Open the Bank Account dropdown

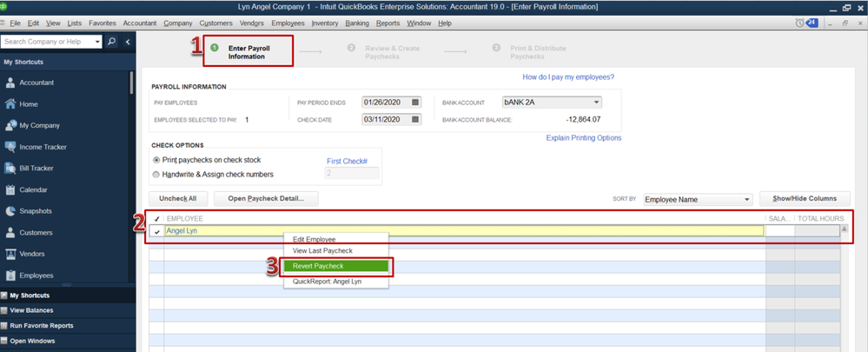point(596,103)
